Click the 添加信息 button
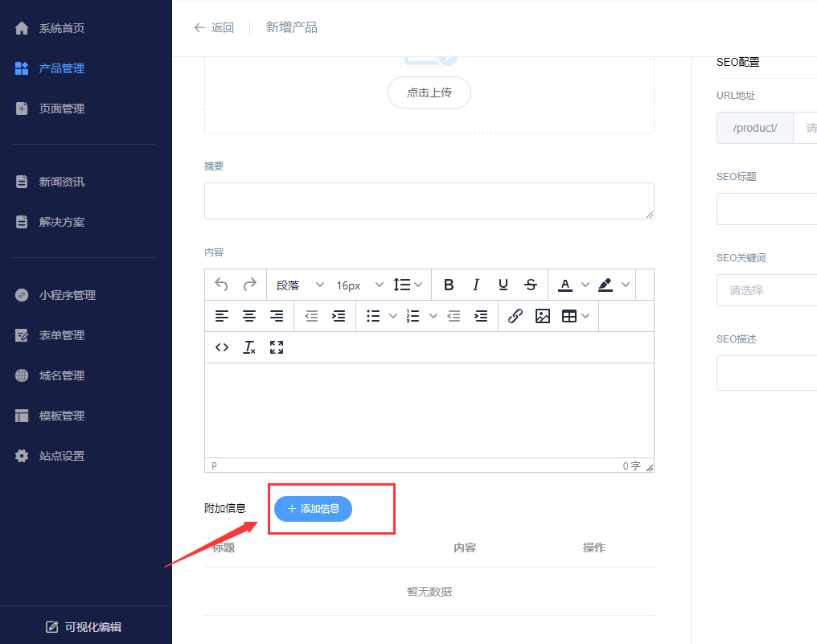Screen dimensions: 817x644 click(x=313, y=508)
